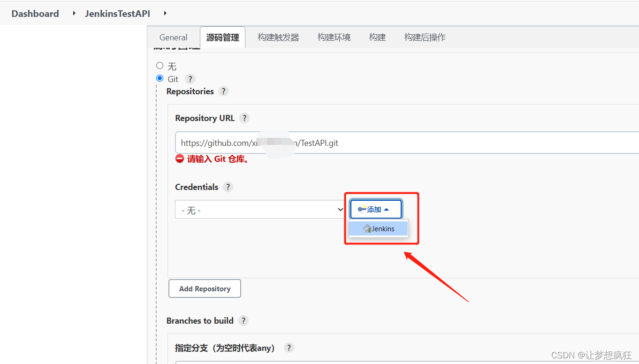This screenshot has height=364, width=639.
Task: Open help for Repositories section
Action: pos(224,91)
